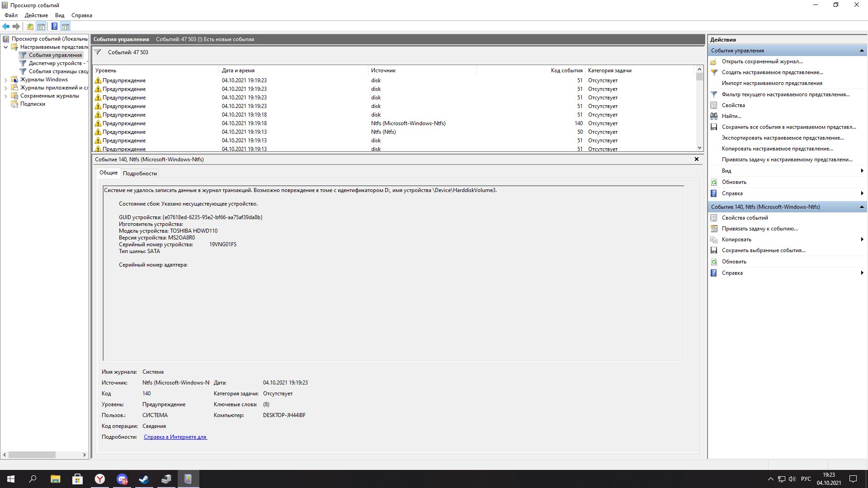The image size is (868, 488).
Task: Click Создать настраиваемое представление funnel icon
Action: [714, 72]
